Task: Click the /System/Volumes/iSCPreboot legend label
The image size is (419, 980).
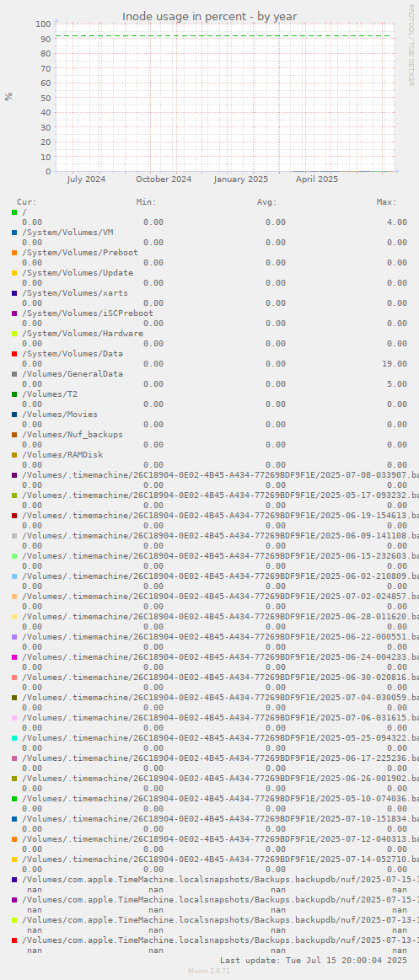Action: [88, 313]
